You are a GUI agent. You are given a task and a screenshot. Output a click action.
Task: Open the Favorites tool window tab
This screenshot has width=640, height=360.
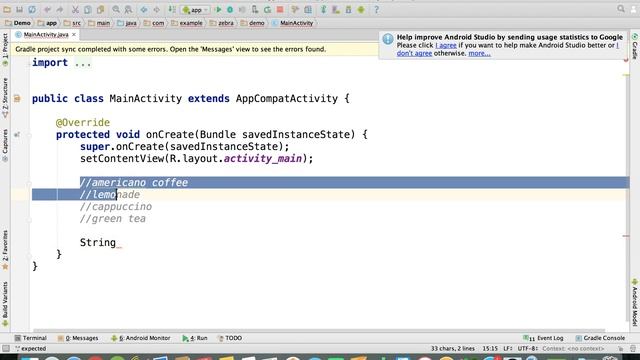(5, 250)
